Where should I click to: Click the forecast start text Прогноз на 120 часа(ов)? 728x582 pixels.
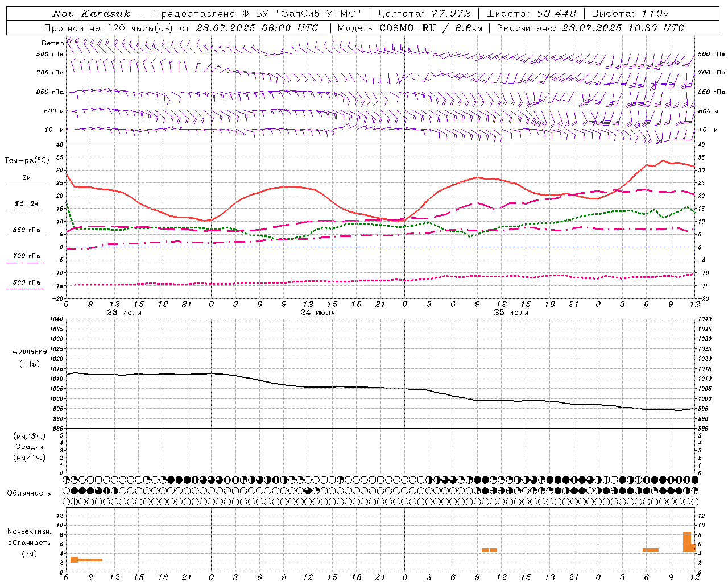(x=110, y=28)
